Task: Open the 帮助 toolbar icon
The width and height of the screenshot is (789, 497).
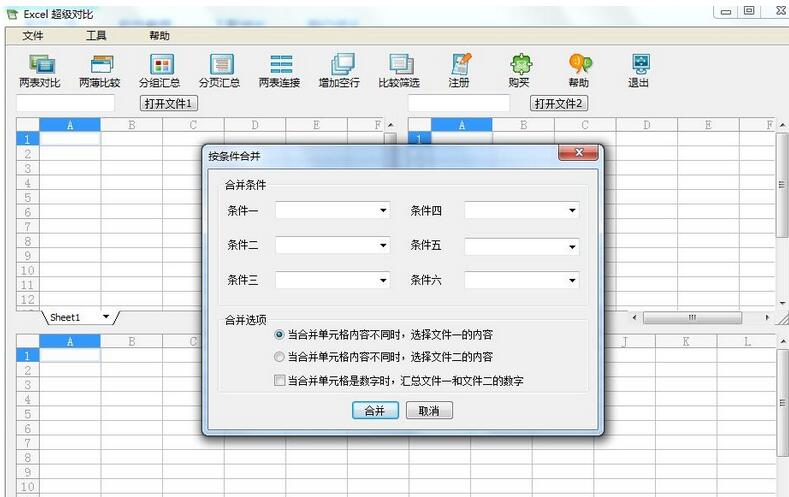Action: point(579,71)
